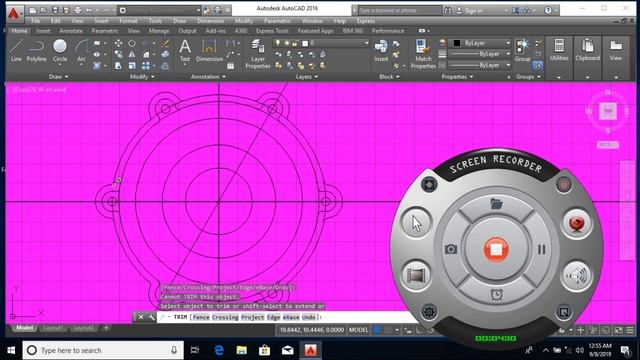Viewport: 640px width, 360px height.
Task: Select the Fence option in command line
Action: 201,317
